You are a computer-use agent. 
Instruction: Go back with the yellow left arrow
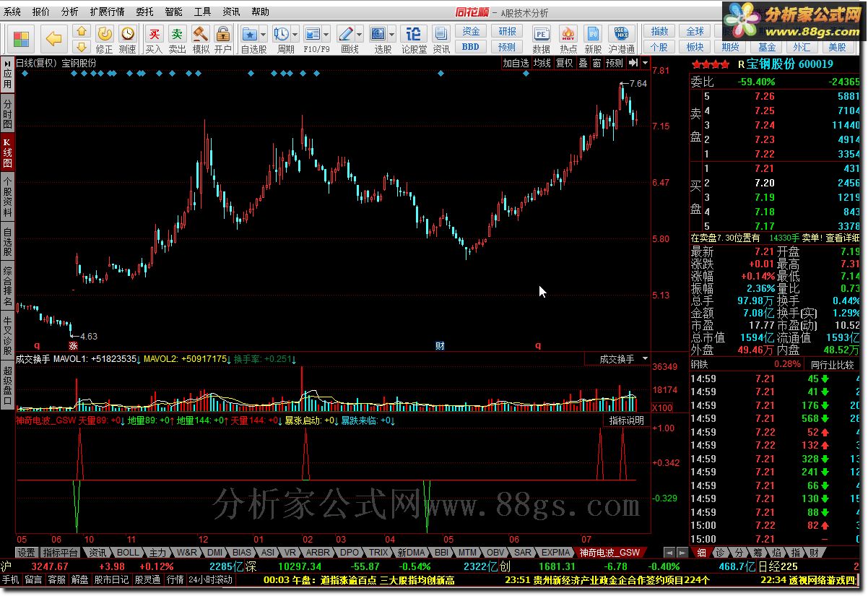53,39
